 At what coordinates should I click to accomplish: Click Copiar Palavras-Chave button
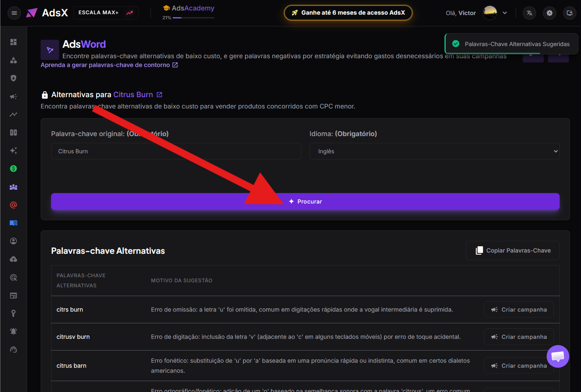click(513, 250)
